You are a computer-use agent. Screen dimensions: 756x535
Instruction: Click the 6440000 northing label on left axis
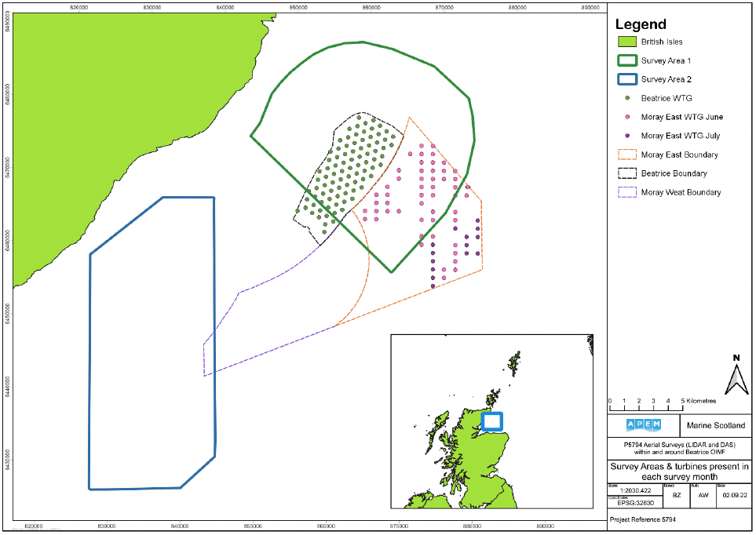(x=7, y=387)
